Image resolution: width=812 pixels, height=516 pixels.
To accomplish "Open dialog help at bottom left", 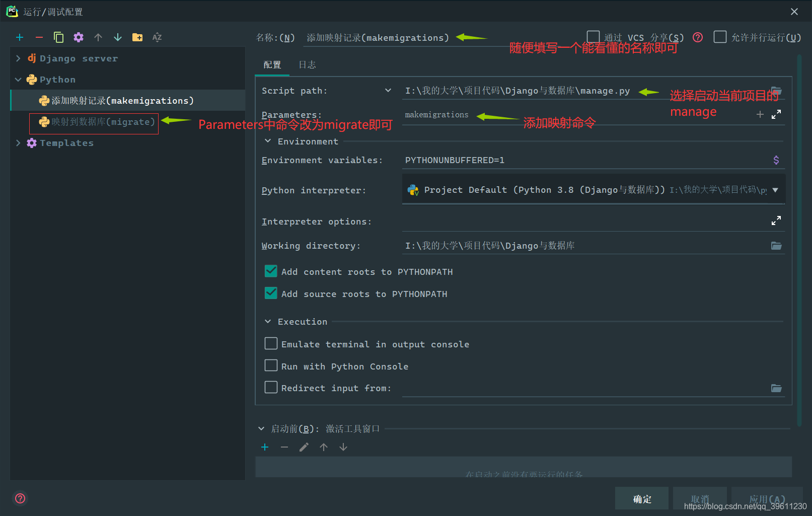I will 20,498.
